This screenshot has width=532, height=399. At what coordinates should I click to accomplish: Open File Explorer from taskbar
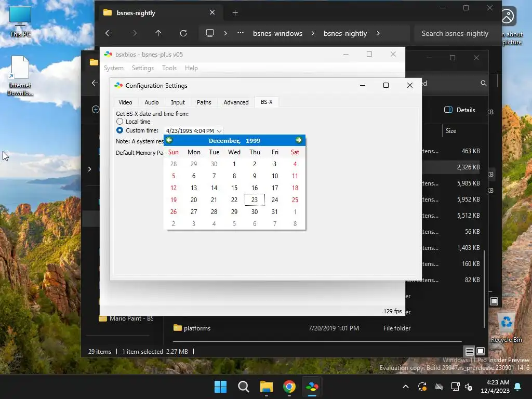click(267, 387)
